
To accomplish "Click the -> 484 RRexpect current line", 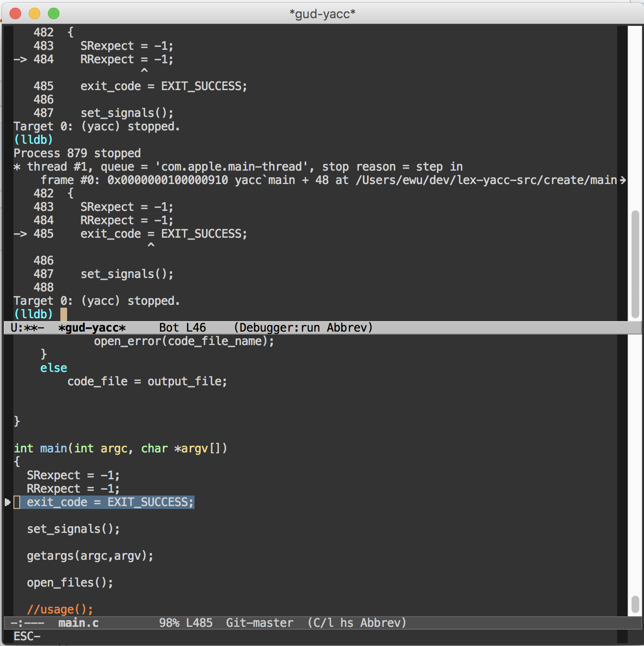I will [93, 59].
